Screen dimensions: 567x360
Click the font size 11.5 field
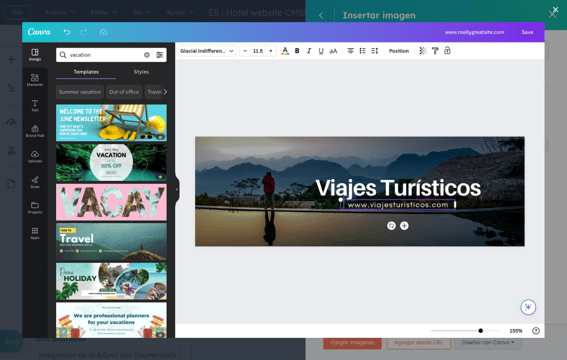point(258,51)
